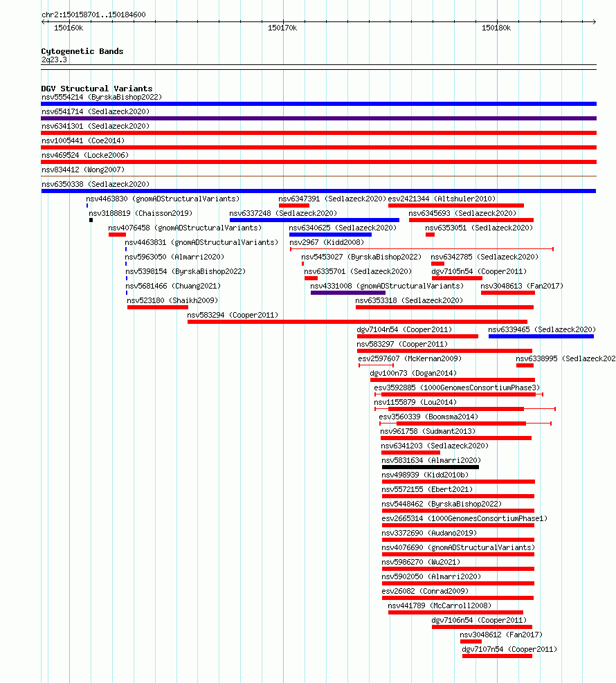Click nsv5681466 (Chuang2021) label
This screenshot has height=683, width=616.
[174, 286]
